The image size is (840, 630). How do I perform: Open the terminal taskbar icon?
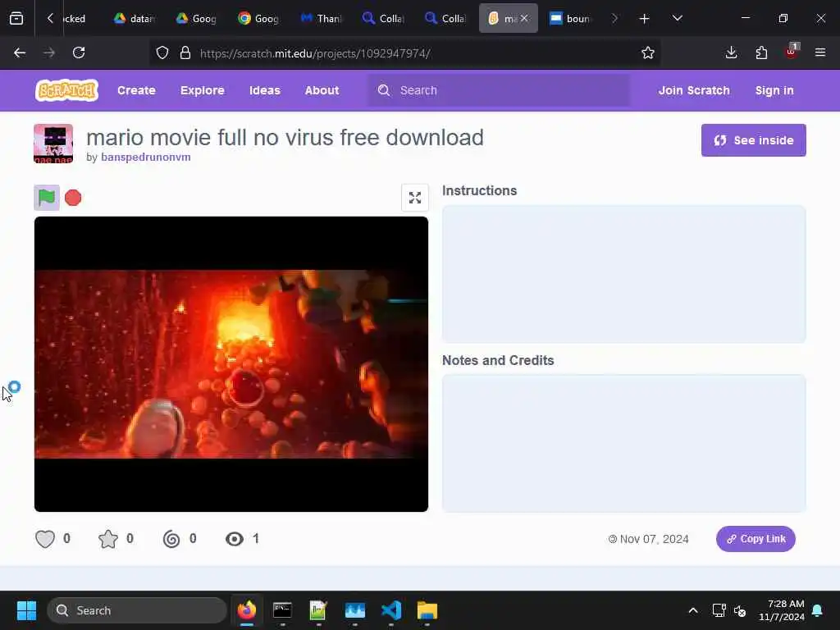click(282, 610)
